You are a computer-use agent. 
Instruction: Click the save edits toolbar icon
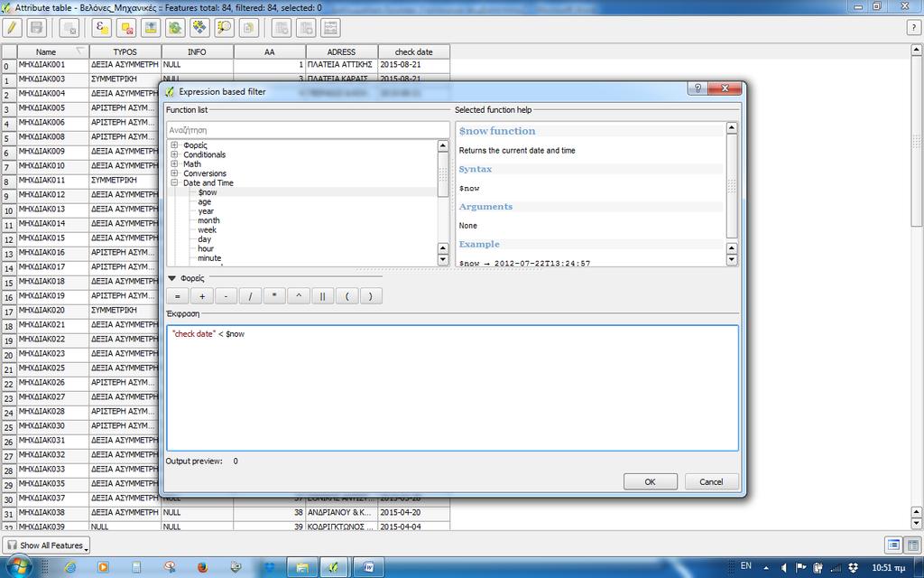[36, 28]
